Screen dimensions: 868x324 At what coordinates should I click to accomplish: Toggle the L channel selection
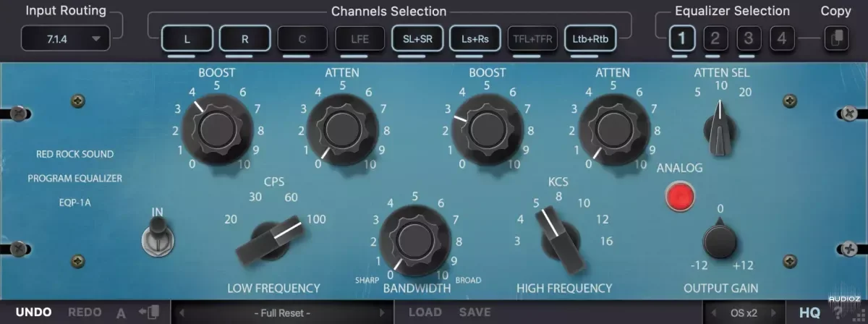click(x=187, y=38)
